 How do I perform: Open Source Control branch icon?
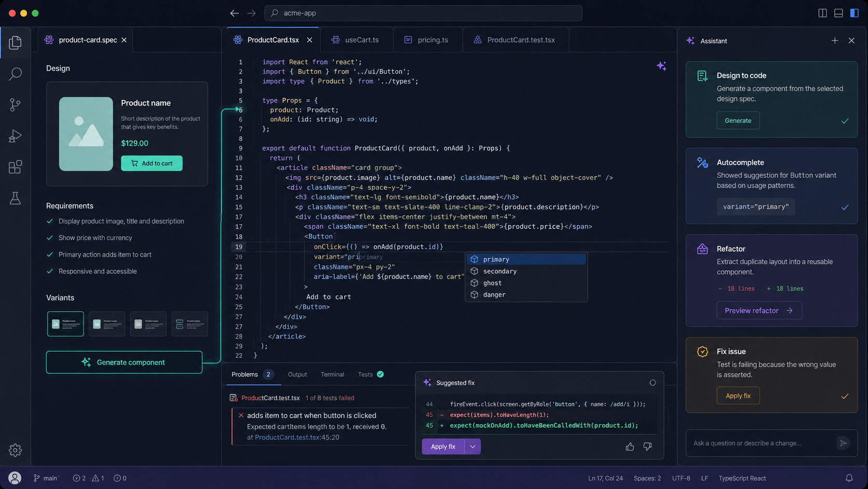coord(15,105)
